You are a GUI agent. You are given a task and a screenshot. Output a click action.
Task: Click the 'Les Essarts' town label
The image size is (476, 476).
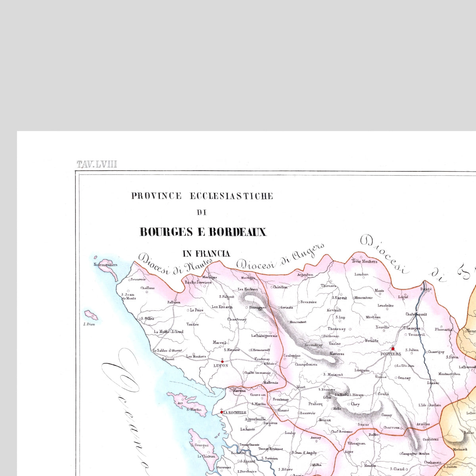pyautogui.click(x=222, y=307)
